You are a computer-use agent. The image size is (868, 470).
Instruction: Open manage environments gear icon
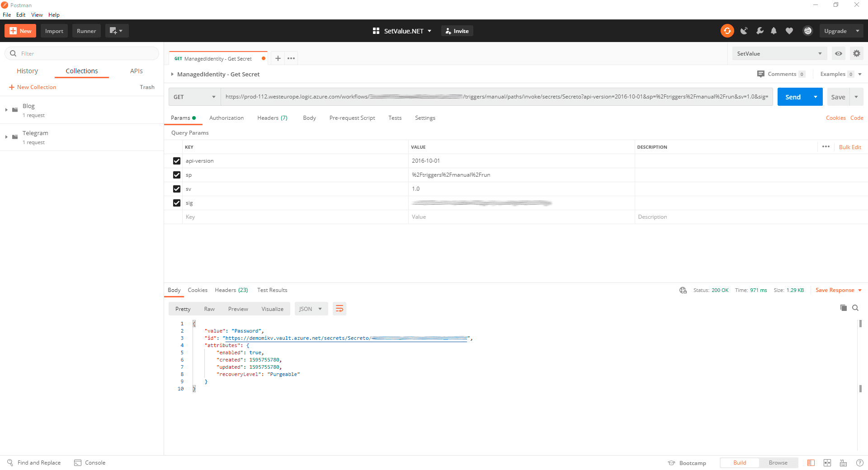click(x=857, y=53)
